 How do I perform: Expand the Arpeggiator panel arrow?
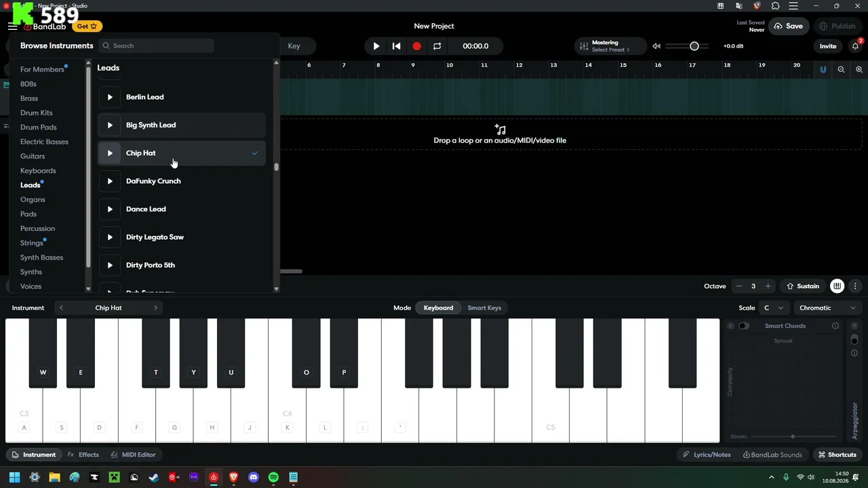[x=854, y=326]
